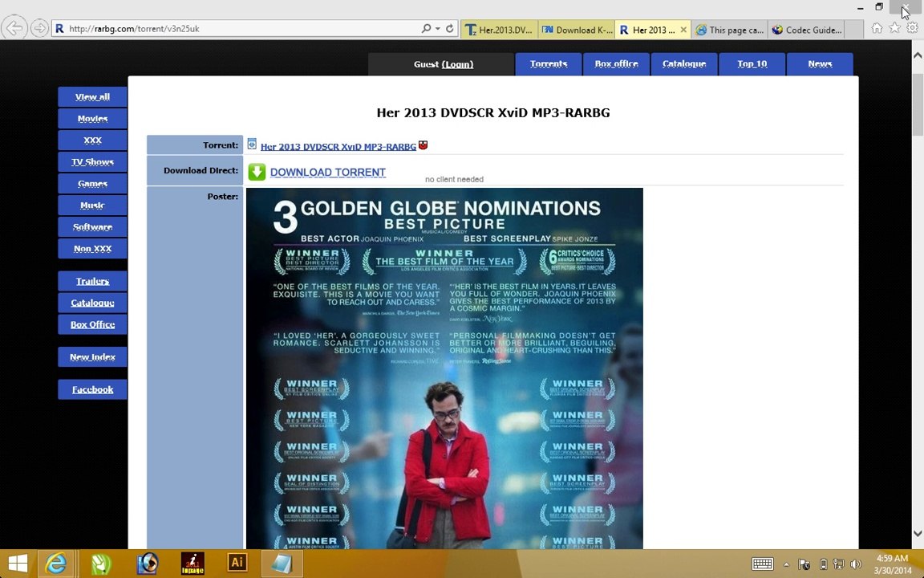Open the iImage app on taskbar
The width and height of the screenshot is (924, 578).
tap(192, 564)
